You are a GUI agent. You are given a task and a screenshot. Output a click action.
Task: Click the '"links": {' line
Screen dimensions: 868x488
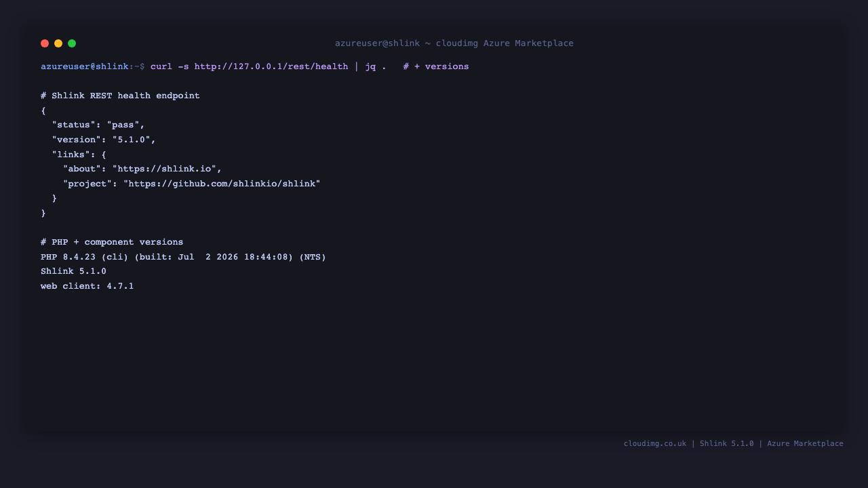[x=79, y=155]
